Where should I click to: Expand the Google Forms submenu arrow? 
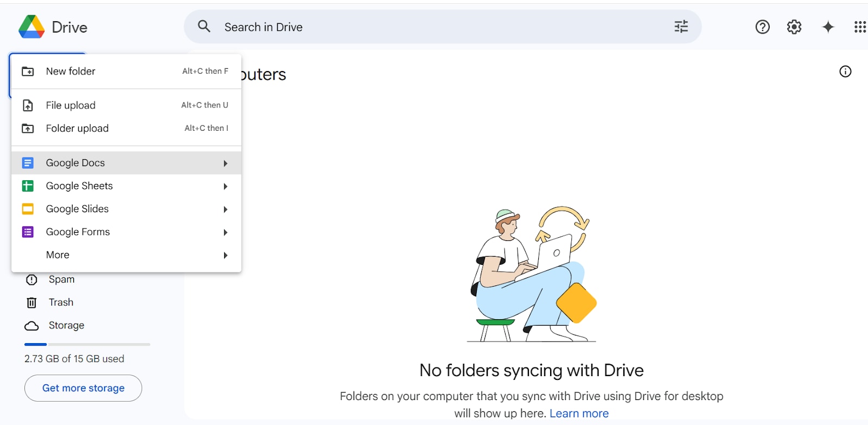coord(225,232)
